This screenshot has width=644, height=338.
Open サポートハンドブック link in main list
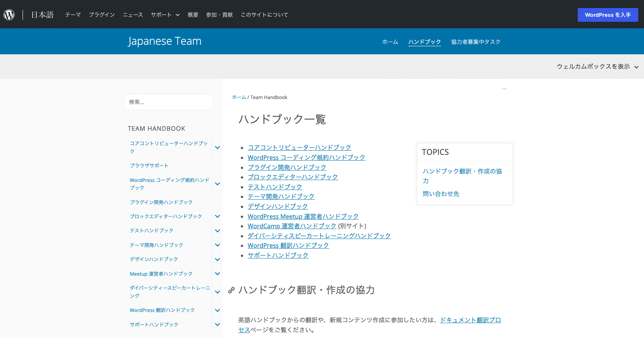278,255
